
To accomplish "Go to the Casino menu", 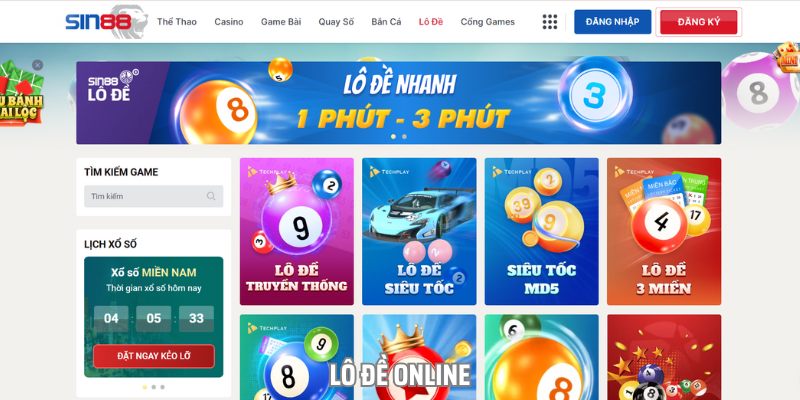I will [x=229, y=22].
